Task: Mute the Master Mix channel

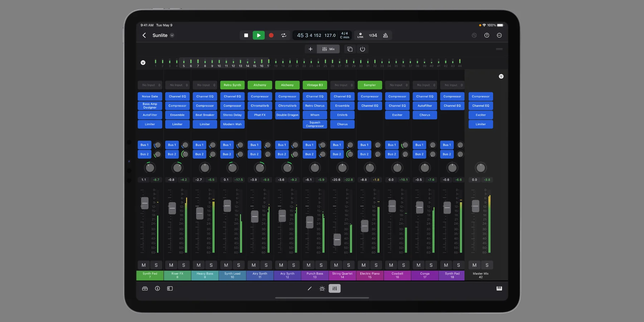Action: pos(474,265)
